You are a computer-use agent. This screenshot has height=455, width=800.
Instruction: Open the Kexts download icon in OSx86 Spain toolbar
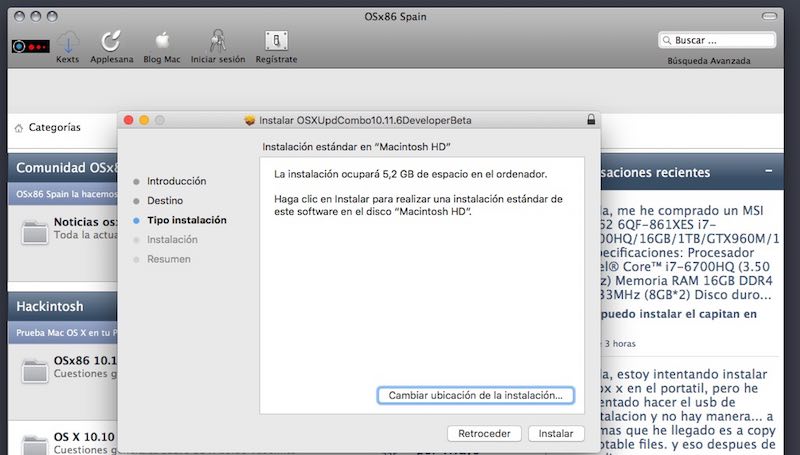68,41
